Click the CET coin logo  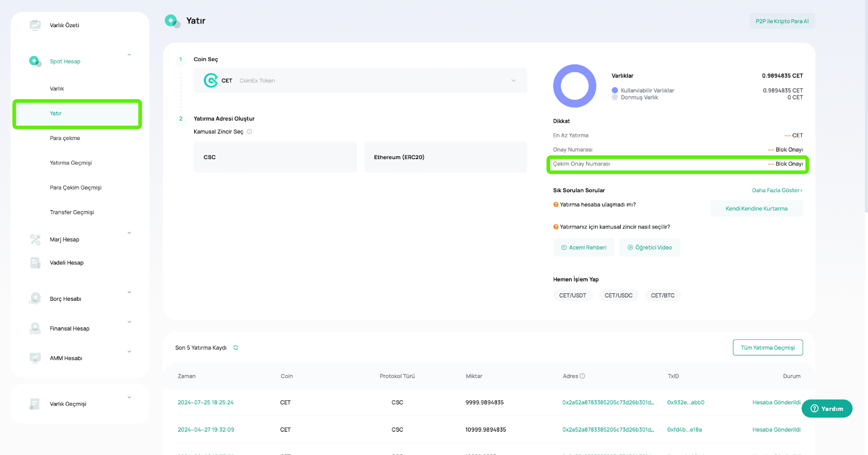[210, 80]
